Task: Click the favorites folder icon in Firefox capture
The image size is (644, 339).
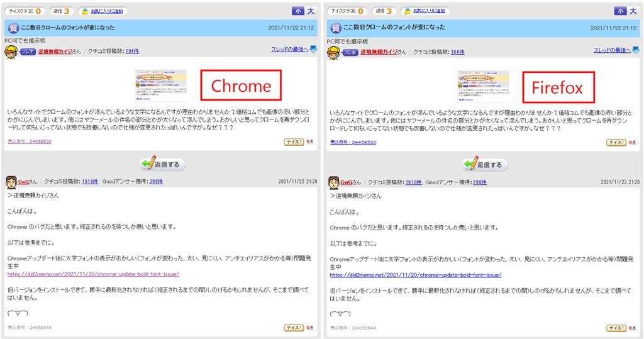Action: click(408, 11)
